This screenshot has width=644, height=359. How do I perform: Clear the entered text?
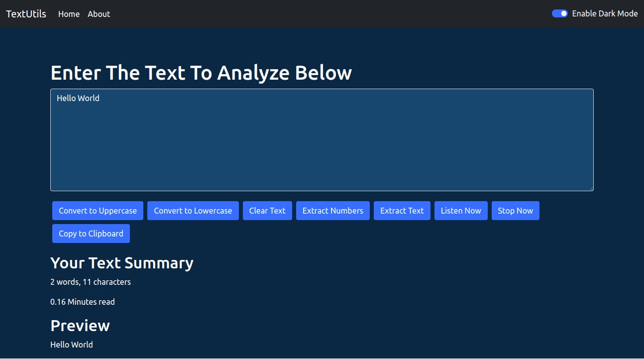[267, 210]
